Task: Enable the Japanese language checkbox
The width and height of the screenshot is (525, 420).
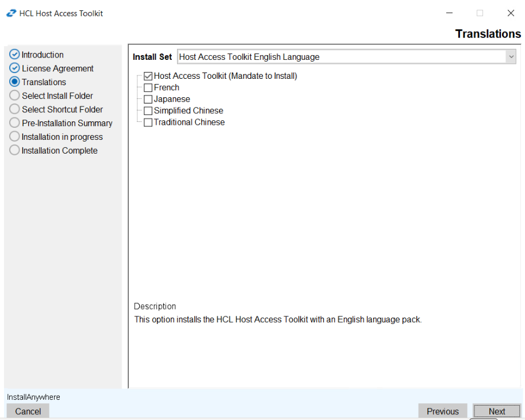Action: [148, 100]
